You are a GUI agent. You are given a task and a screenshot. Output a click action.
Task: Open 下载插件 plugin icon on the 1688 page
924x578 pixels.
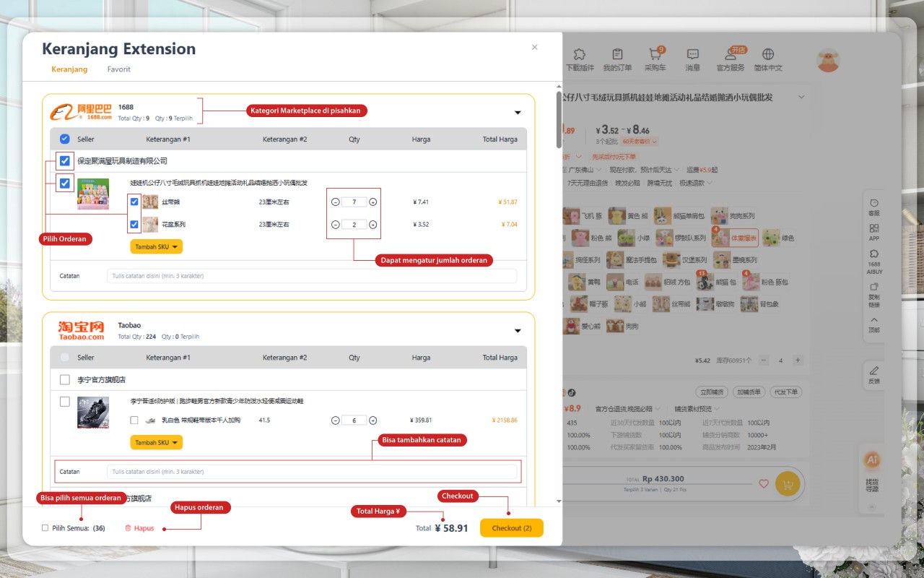point(579,54)
